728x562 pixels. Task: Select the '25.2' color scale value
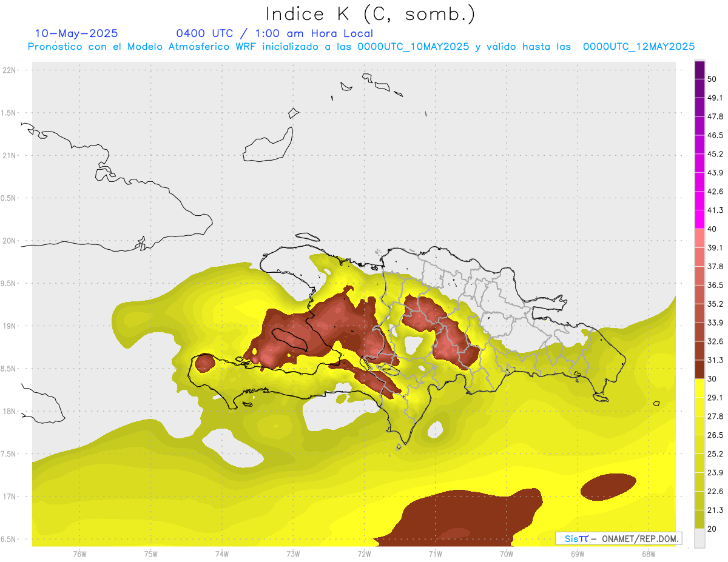715,453
